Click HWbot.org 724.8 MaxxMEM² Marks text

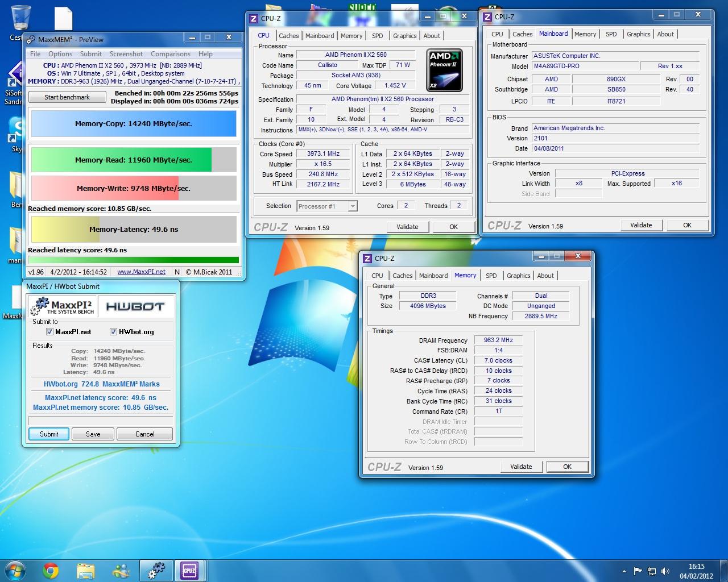102,384
